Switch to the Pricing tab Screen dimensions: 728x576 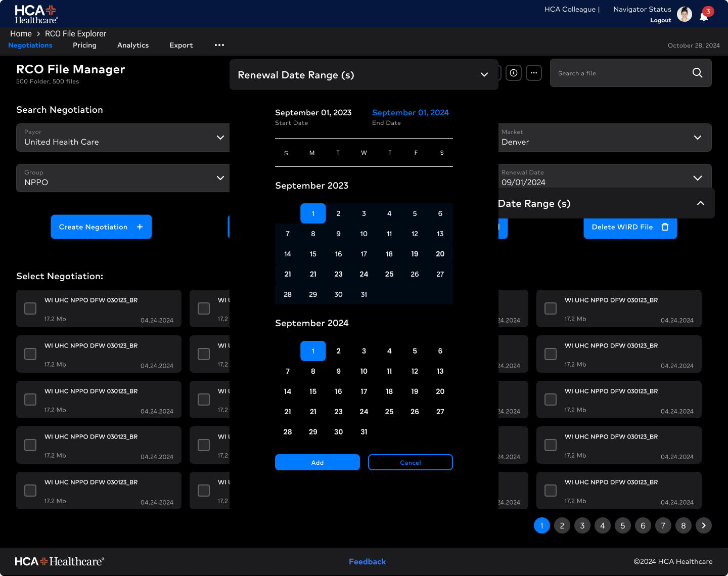point(84,45)
